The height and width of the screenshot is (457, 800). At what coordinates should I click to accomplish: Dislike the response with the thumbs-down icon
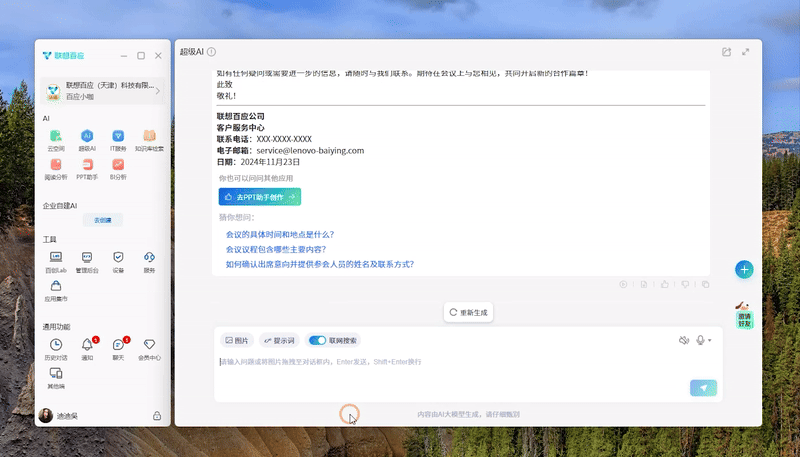coord(685,284)
